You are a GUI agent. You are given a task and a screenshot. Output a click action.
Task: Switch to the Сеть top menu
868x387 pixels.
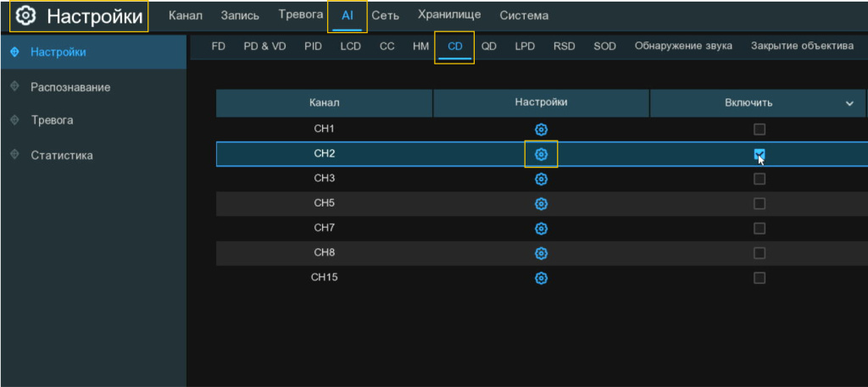point(385,16)
